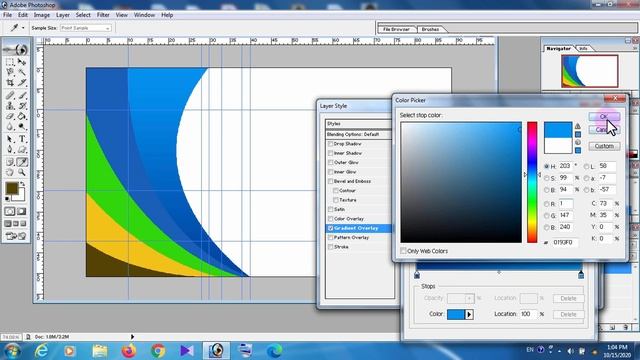Open the Filter menu

coord(103,15)
